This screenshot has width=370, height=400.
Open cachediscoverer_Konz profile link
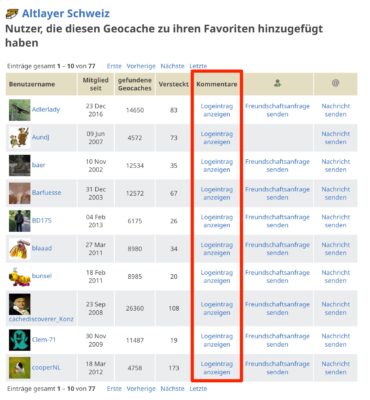(x=41, y=319)
